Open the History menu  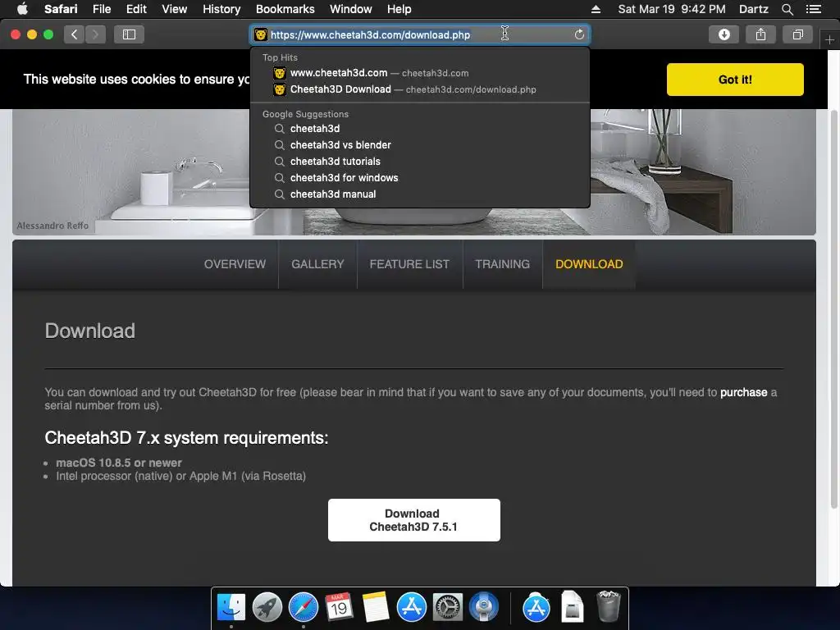(221, 9)
